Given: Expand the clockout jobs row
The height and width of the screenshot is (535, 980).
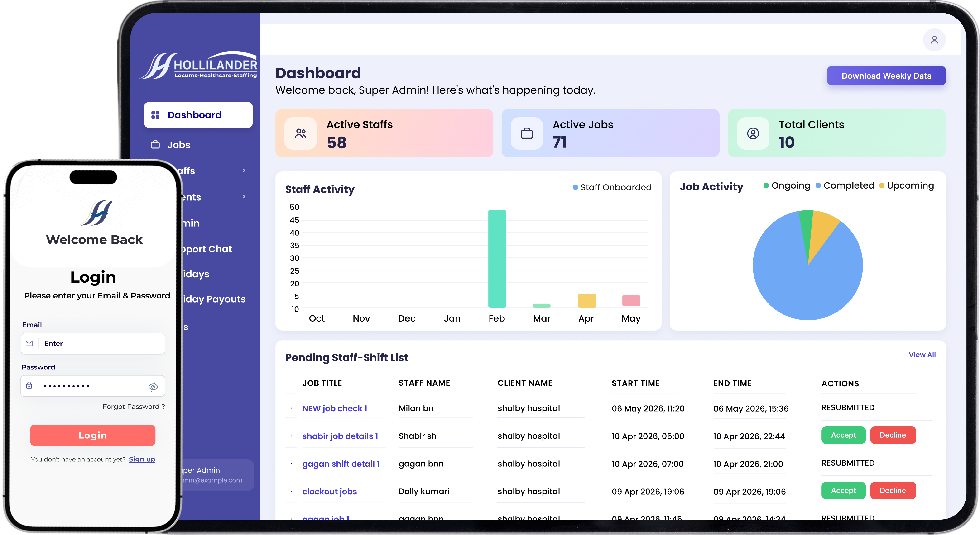Looking at the screenshot, I should [291, 491].
